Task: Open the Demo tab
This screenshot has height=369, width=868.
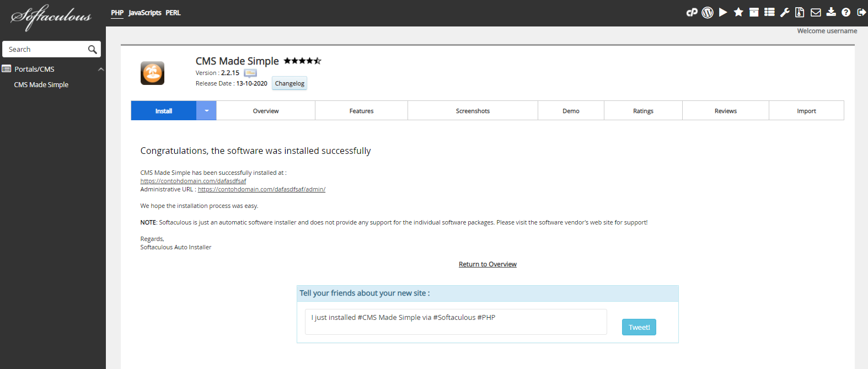Action: (x=571, y=110)
